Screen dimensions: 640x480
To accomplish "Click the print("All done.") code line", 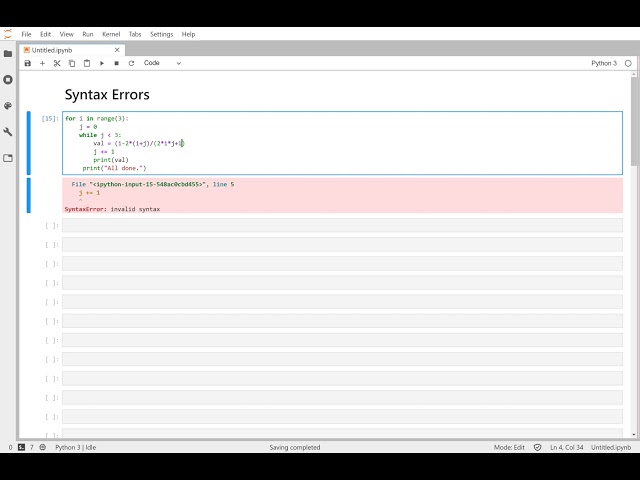I will click(114, 168).
